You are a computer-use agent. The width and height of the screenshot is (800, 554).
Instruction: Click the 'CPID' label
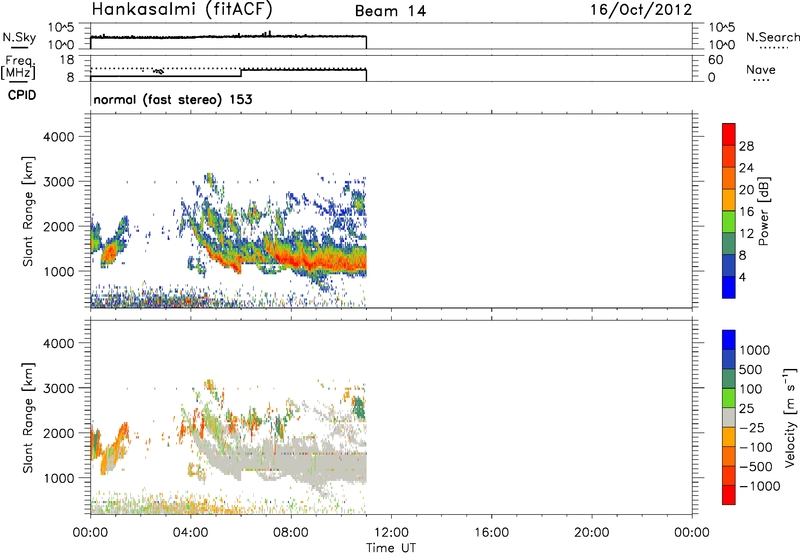click(x=22, y=95)
